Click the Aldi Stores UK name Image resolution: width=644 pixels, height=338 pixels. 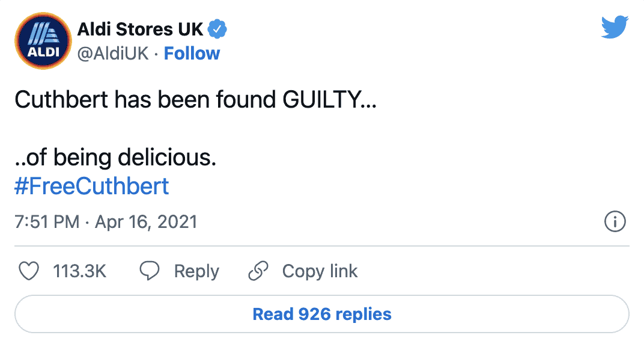click(140, 28)
